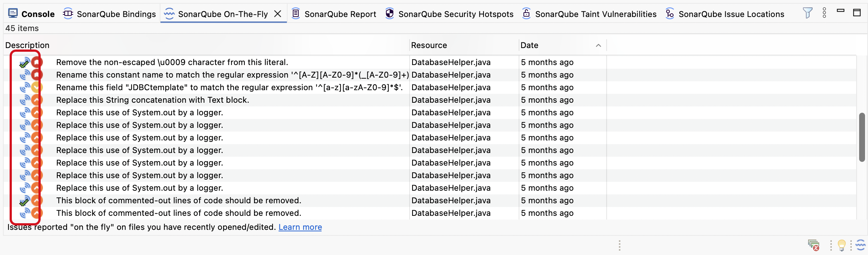Image resolution: width=868 pixels, height=255 pixels.
Task: Select 'Rename this field "JDBCtemplate"' issue
Action: point(229,87)
